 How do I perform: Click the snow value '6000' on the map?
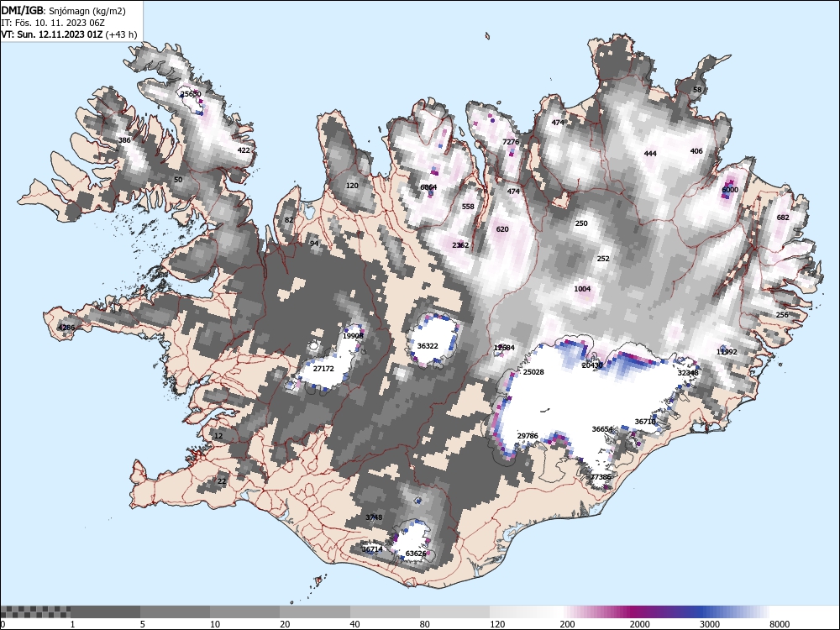point(730,190)
